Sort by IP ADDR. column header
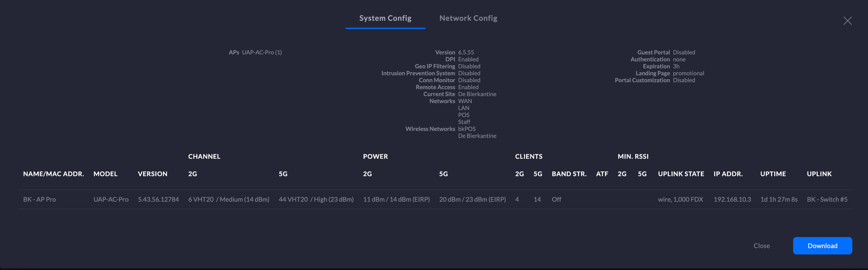 (x=728, y=174)
